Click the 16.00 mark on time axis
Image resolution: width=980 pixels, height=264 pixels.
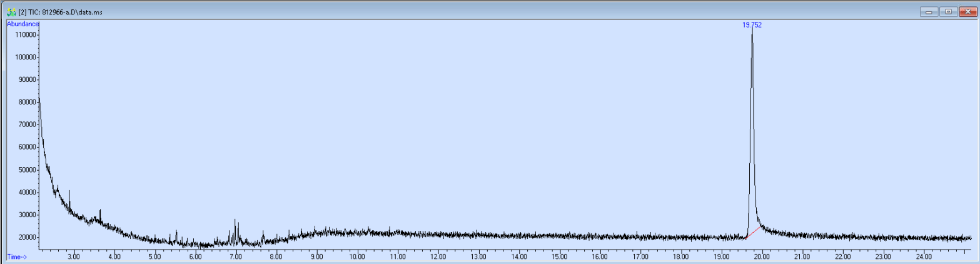pyautogui.click(x=600, y=256)
